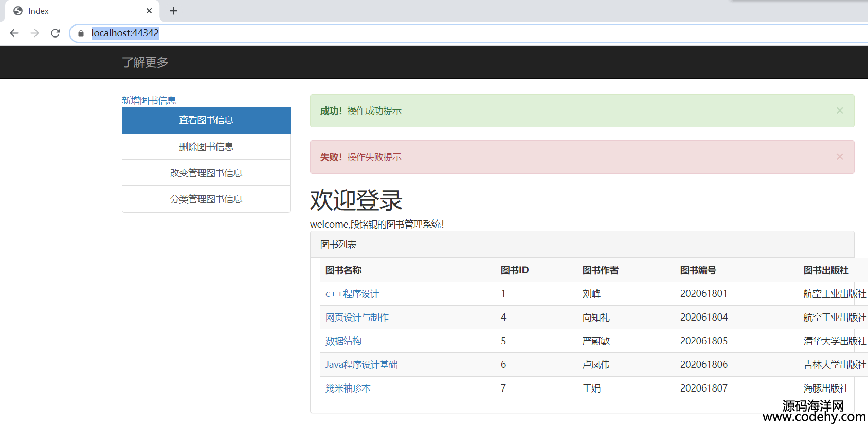The width and height of the screenshot is (868, 427).
Task: Select the Index browser tab
Action: point(77,11)
